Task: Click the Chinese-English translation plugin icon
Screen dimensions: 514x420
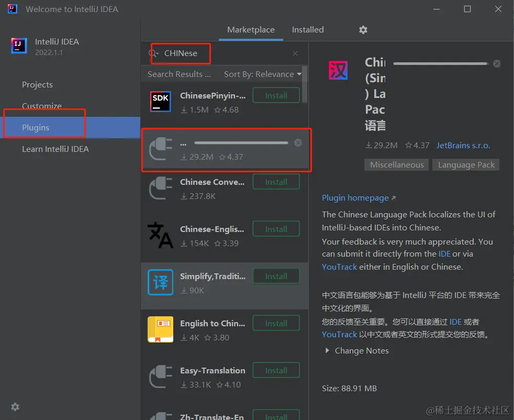Action: coord(160,235)
